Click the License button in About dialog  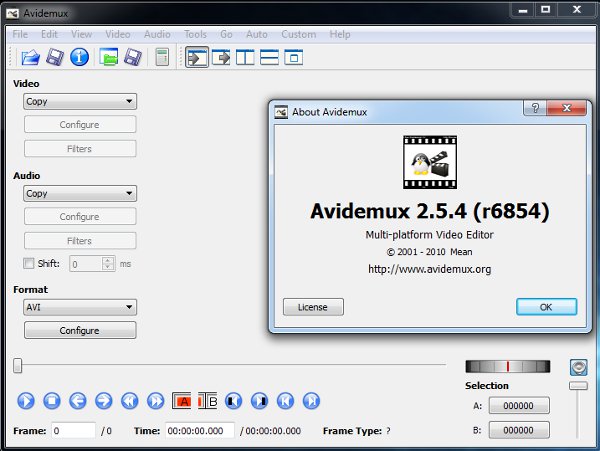[313, 307]
